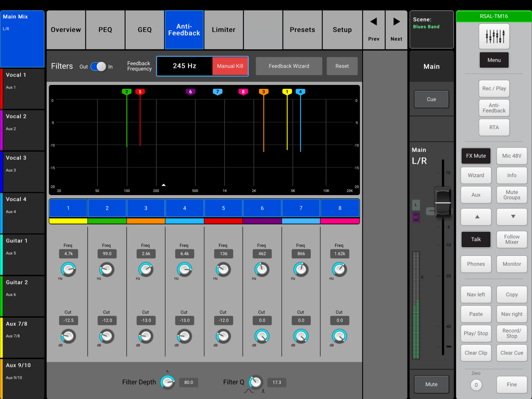Click the Zero button labeled 0

[476, 385]
